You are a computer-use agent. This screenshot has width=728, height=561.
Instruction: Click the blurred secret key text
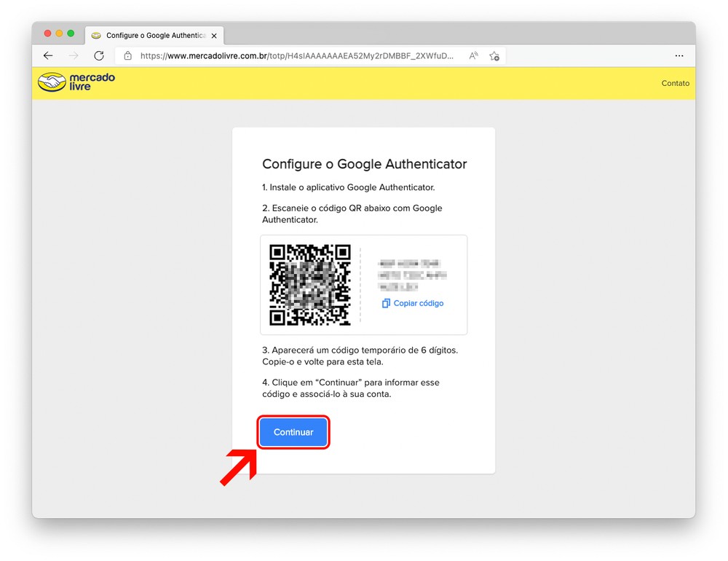point(412,275)
